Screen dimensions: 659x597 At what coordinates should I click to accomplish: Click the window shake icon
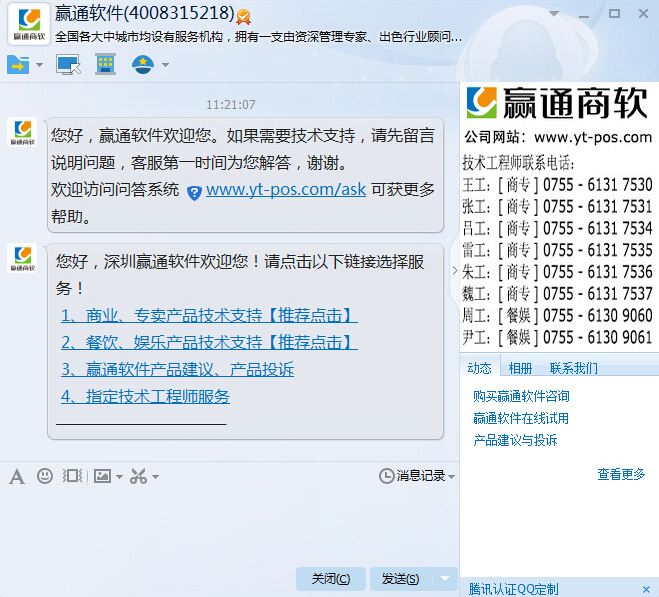point(72,476)
